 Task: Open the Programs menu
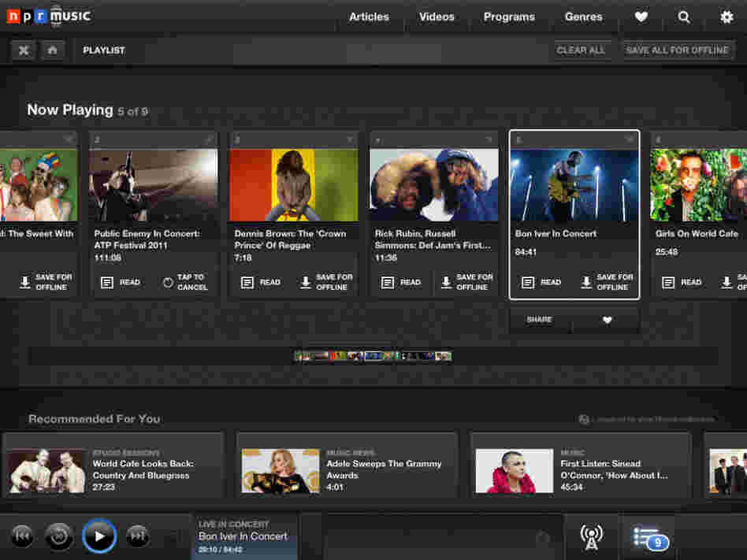click(509, 17)
